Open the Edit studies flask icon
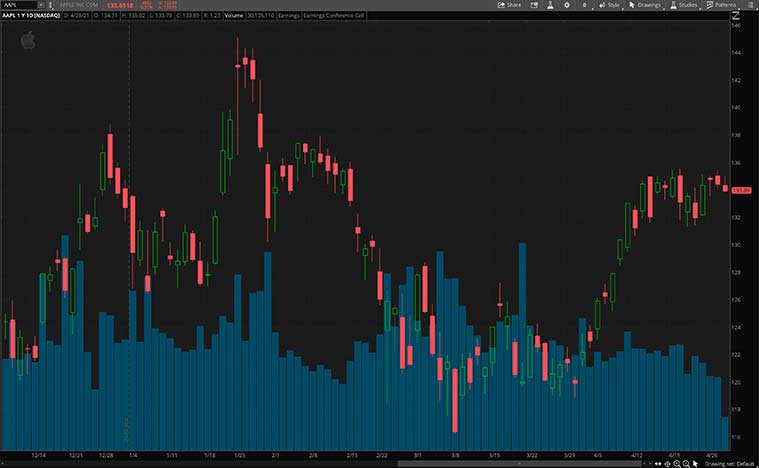Screen dimensions: 759x468 pyautogui.click(x=550, y=5)
